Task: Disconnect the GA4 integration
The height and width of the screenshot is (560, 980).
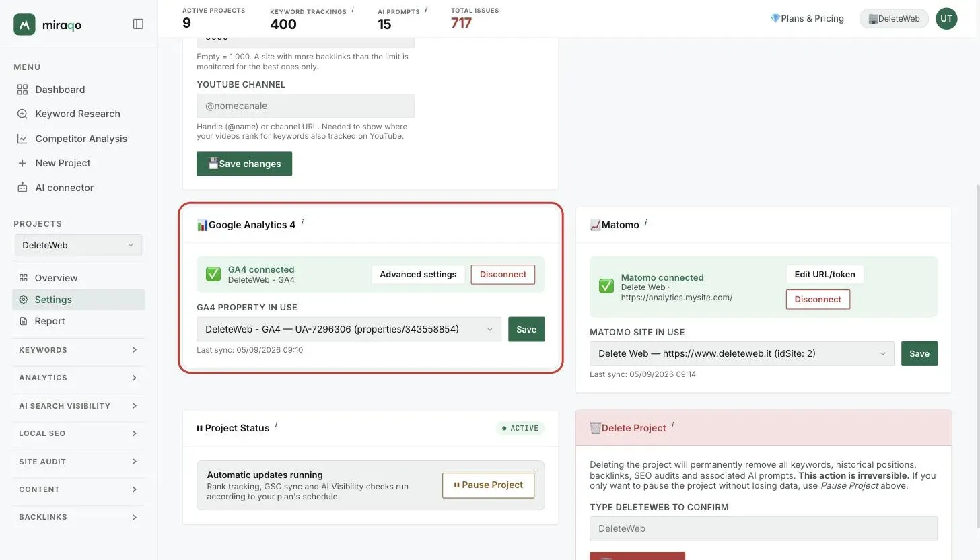Action: click(x=503, y=274)
